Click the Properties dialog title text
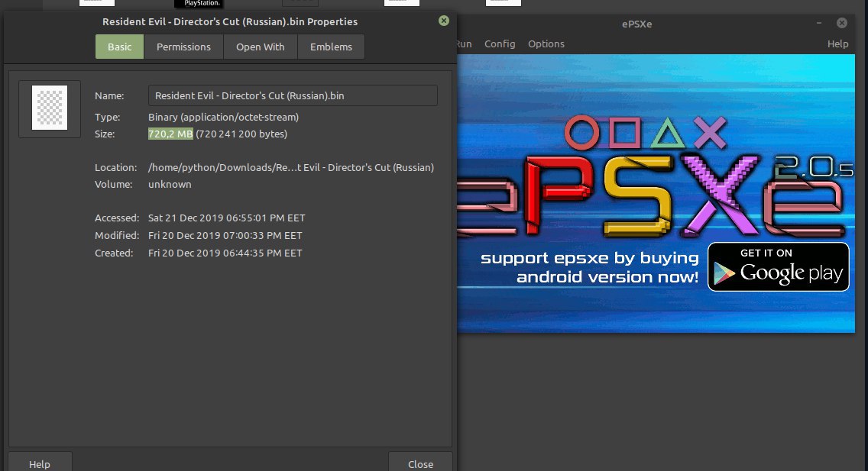The width and height of the screenshot is (868, 471). 230,21
